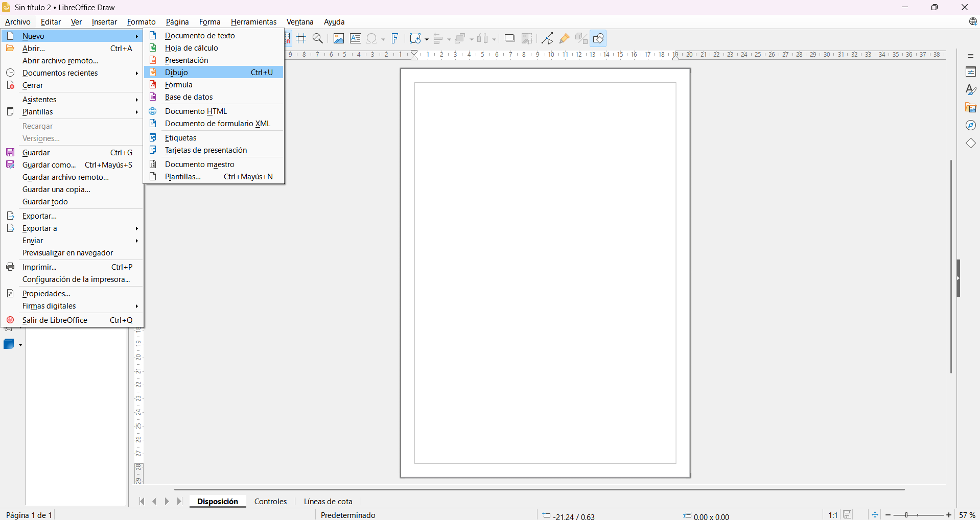Open the Styles sidebar panel
The height and width of the screenshot is (520, 980).
pos(971,90)
